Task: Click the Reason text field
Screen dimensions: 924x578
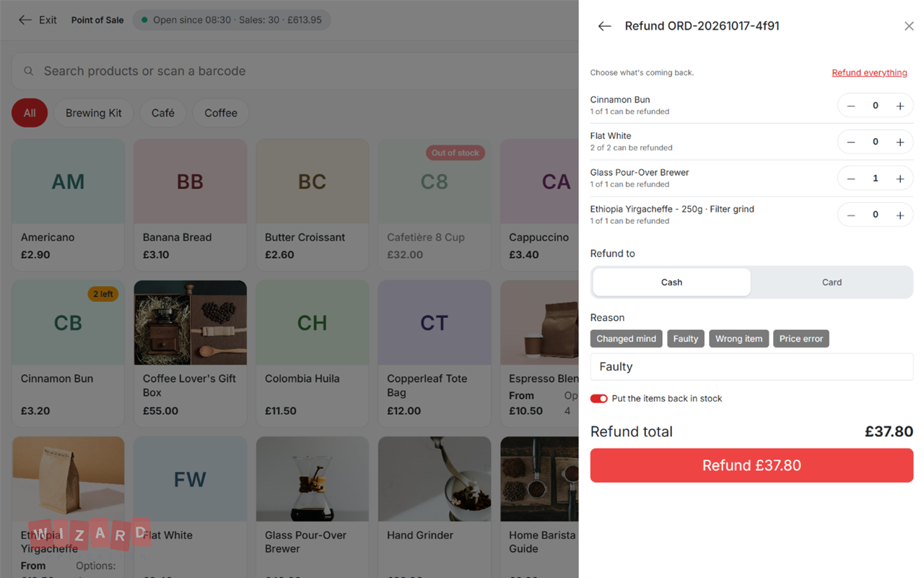Action: pos(751,366)
